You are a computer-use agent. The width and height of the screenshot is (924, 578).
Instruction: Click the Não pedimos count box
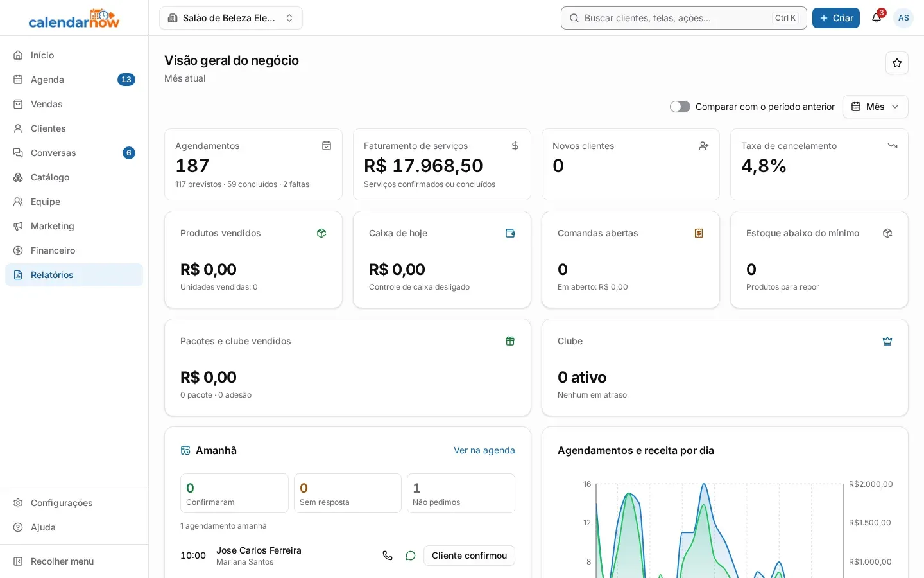point(461,493)
